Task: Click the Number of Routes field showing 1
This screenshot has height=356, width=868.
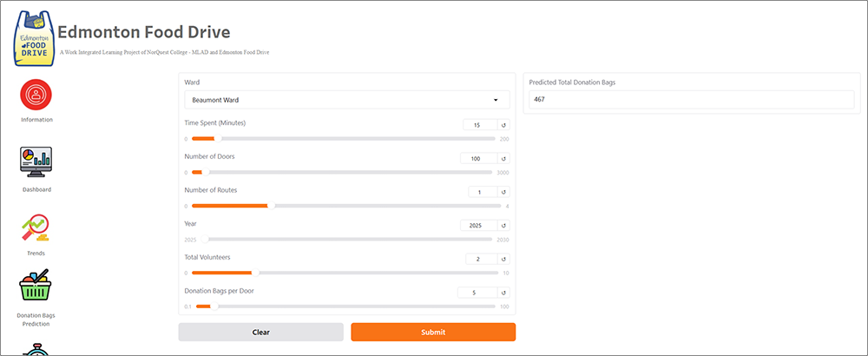Action: (x=483, y=192)
